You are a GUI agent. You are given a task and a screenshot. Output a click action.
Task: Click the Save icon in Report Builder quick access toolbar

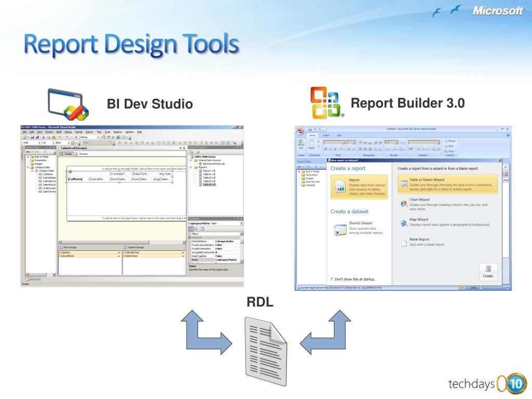click(310, 129)
